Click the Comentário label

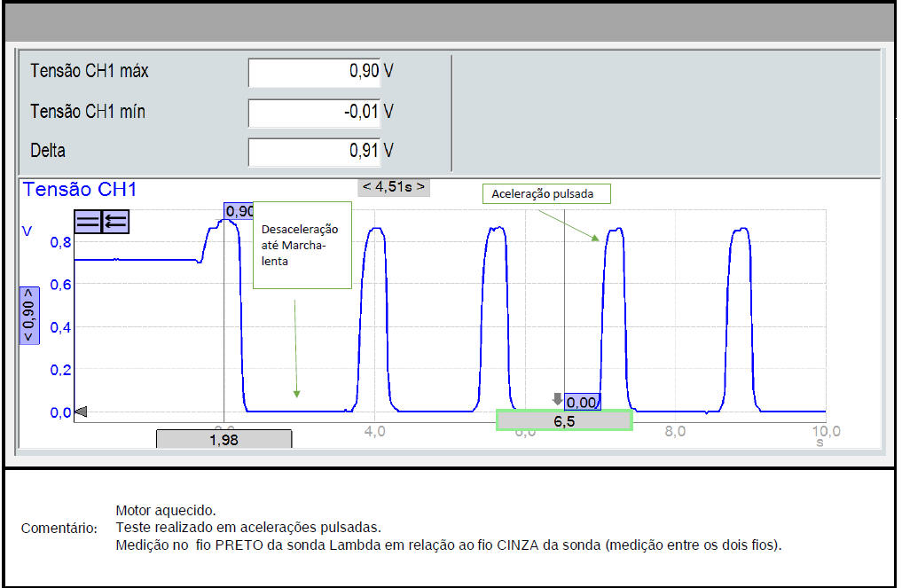59,529
